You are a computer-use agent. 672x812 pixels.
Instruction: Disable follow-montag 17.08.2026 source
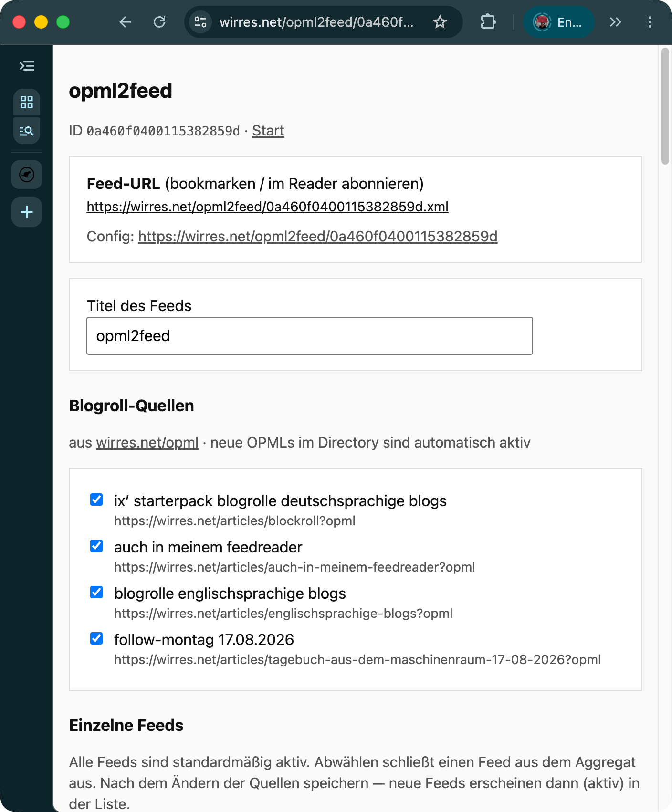[x=96, y=638]
